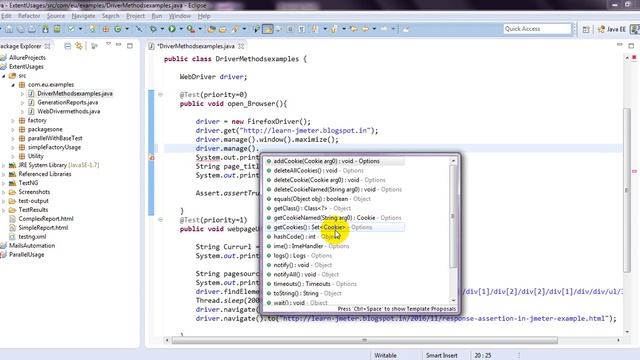The width and height of the screenshot is (640, 360).
Task: Select the MailsAutomation project
Action: 32,246
